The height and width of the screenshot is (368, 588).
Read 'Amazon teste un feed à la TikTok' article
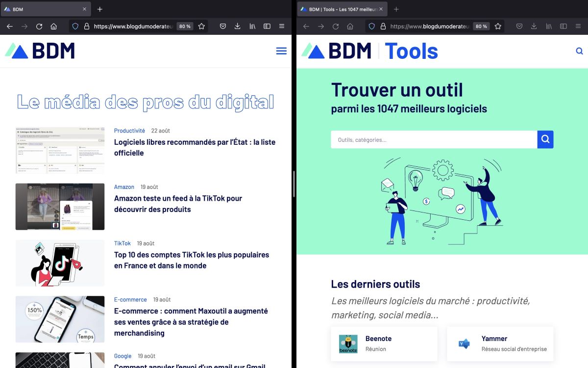(178, 204)
